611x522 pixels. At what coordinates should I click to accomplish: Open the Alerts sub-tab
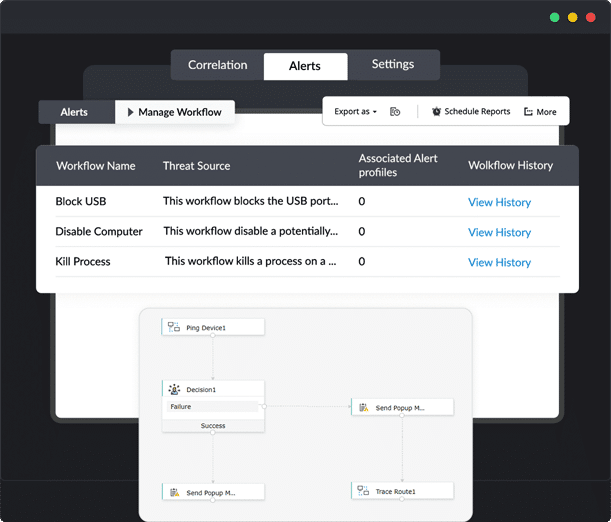pyautogui.click(x=74, y=112)
